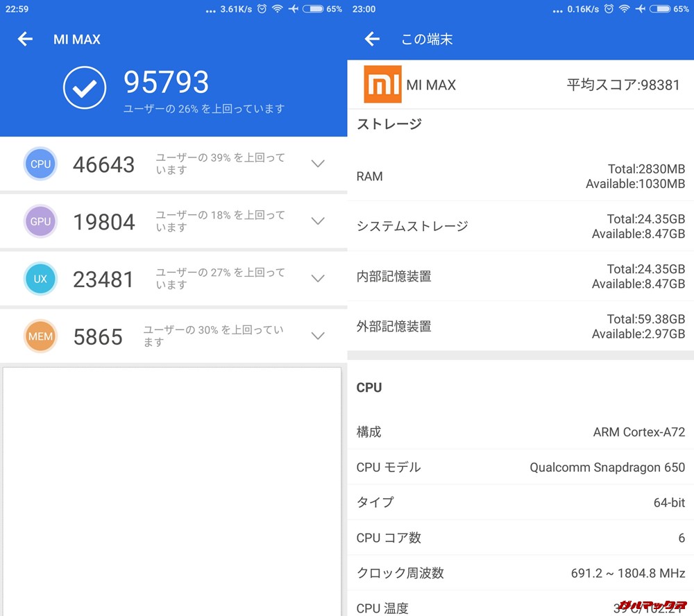Image resolution: width=694 pixels, height=616 pixels.
Task: Select the MEM score circle icon
Action: [40, 336]
